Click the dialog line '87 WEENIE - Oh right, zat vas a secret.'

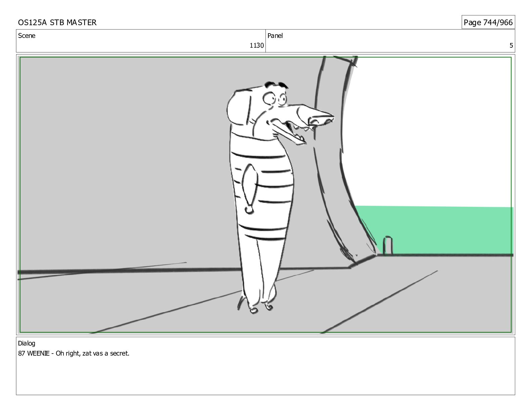click(74, 353)
